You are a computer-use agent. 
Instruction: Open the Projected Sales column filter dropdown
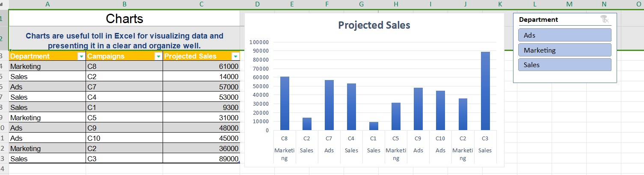click(235, 56)
